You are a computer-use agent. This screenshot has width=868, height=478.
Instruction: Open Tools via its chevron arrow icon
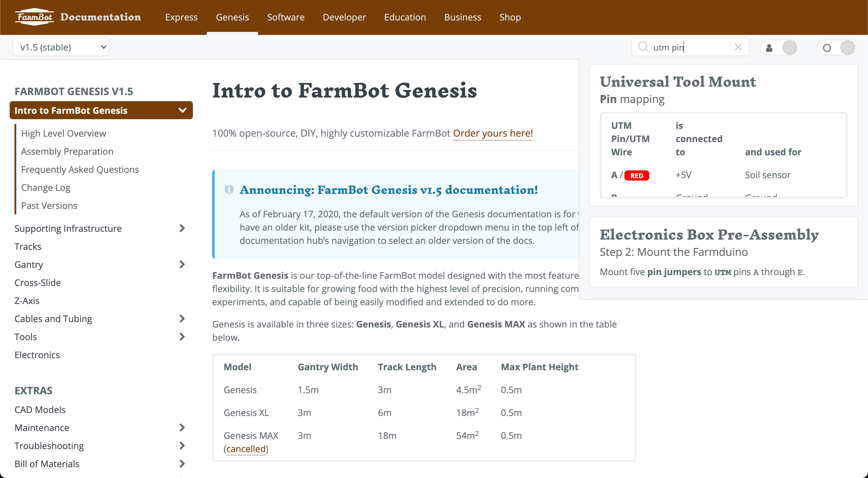click(x=182, y=337)
